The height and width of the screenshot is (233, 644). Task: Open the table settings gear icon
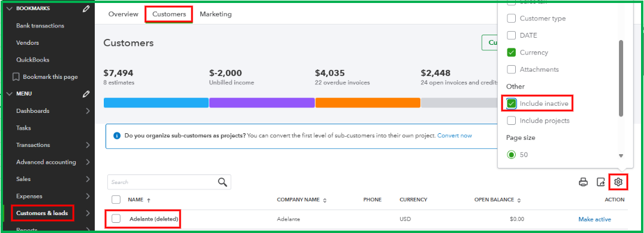[x=618, y=182]
